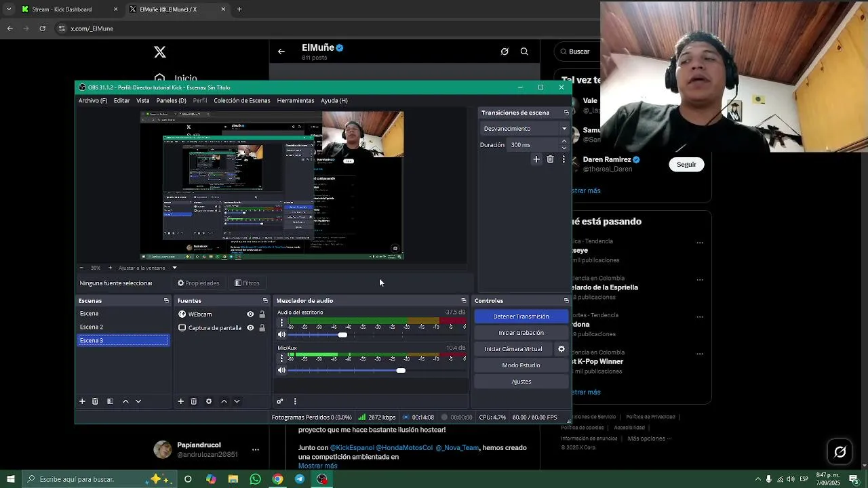Screen dimensions: 868x488
Task: Reload the browser page
Action: 42,28
